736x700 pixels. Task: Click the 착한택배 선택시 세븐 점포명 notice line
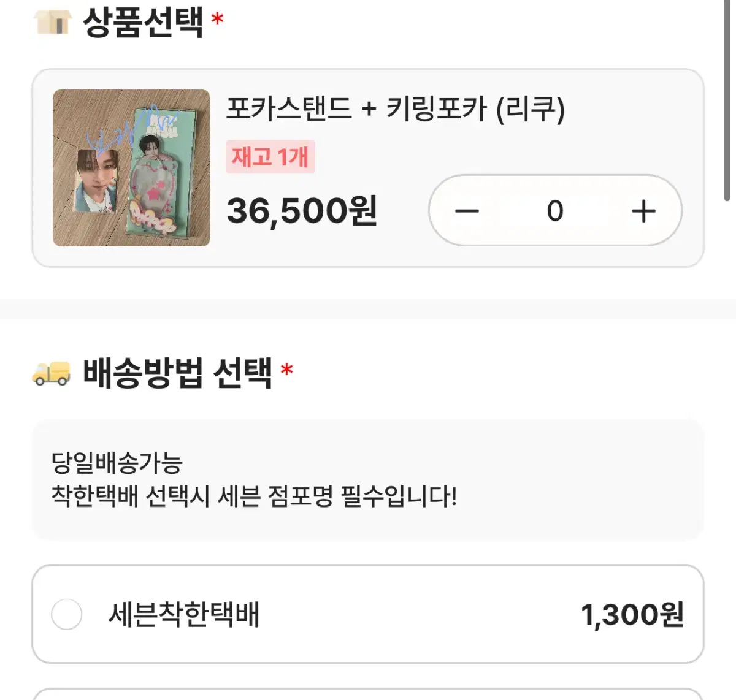pos(254,495)
